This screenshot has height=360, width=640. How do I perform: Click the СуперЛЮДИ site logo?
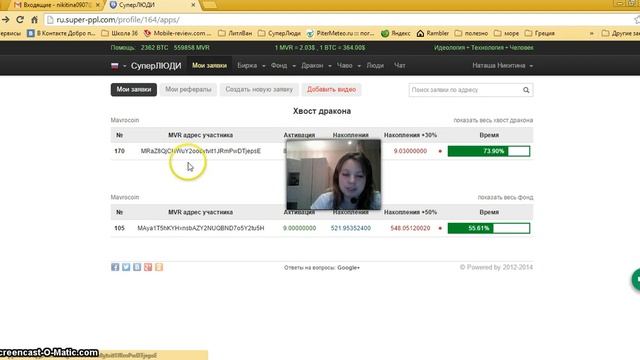(156, 66)
